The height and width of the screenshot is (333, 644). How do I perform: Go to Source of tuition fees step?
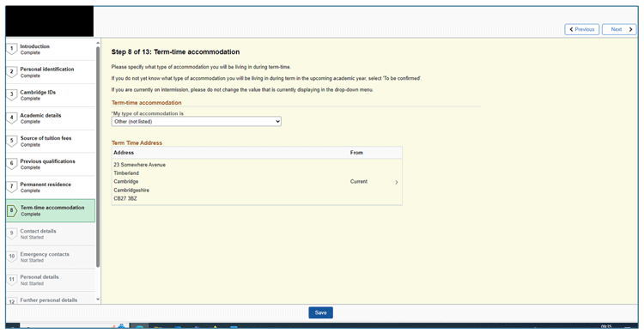pos(51,142)
